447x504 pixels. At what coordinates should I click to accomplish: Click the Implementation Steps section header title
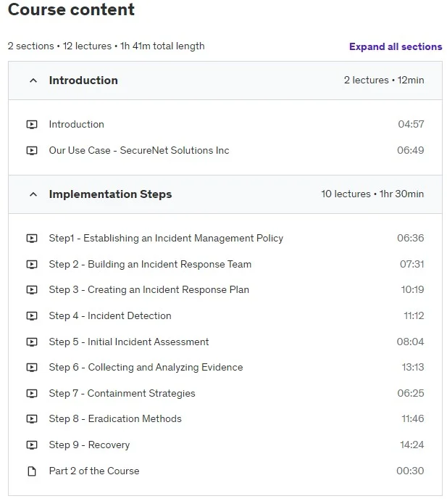(110, 194)
